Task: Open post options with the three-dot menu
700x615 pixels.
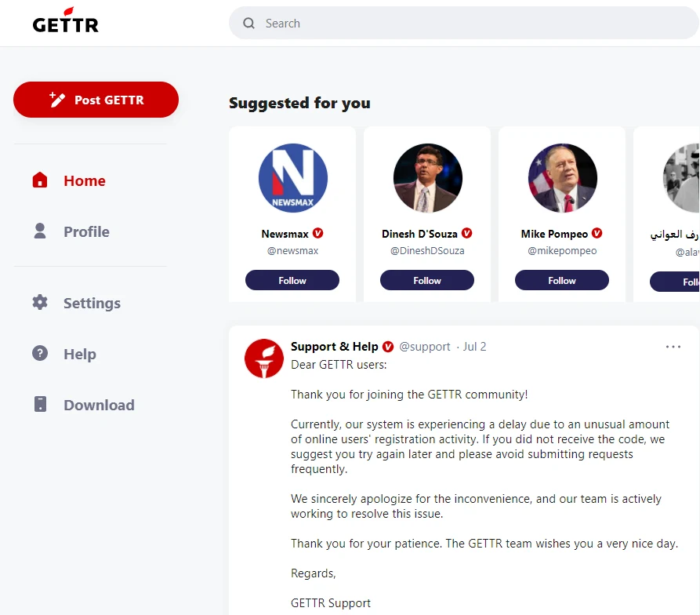Action: click(x=673, y=346)
